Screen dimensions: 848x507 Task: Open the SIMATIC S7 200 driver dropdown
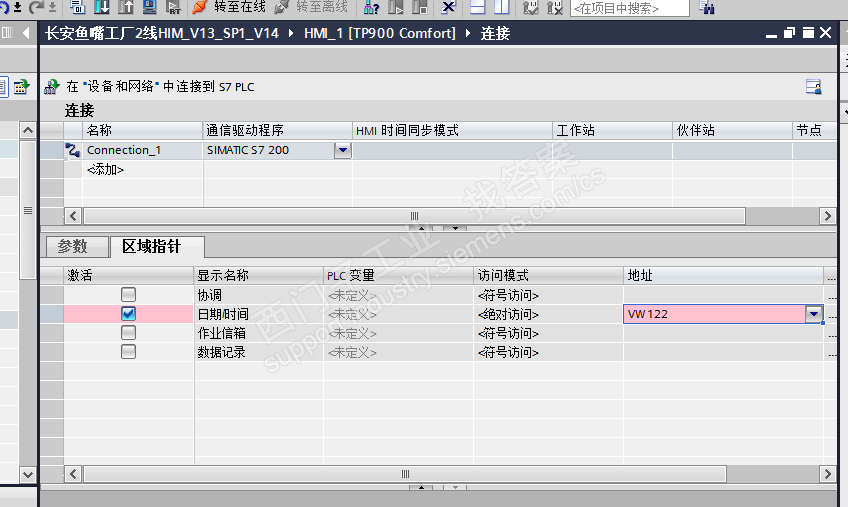click(343, 150)
